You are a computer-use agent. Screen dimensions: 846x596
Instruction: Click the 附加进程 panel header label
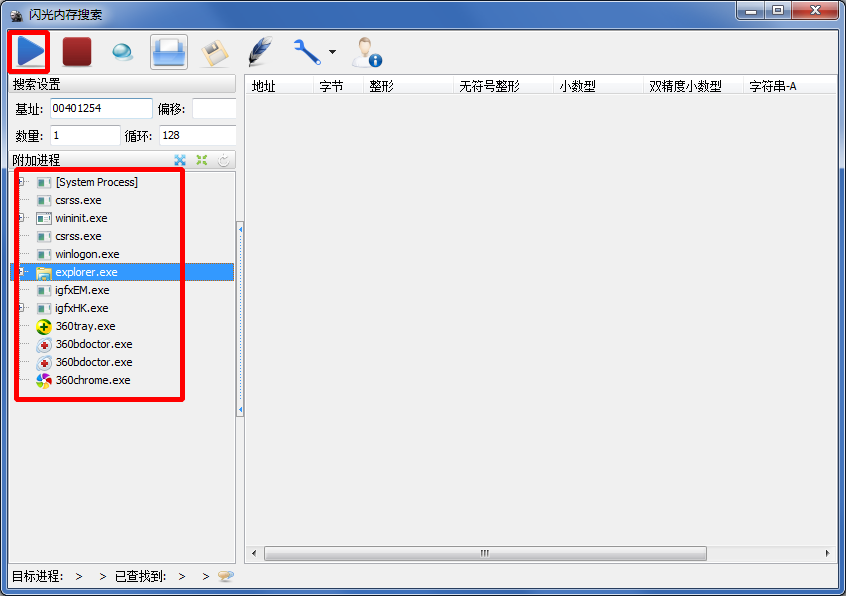coord(36,160)
